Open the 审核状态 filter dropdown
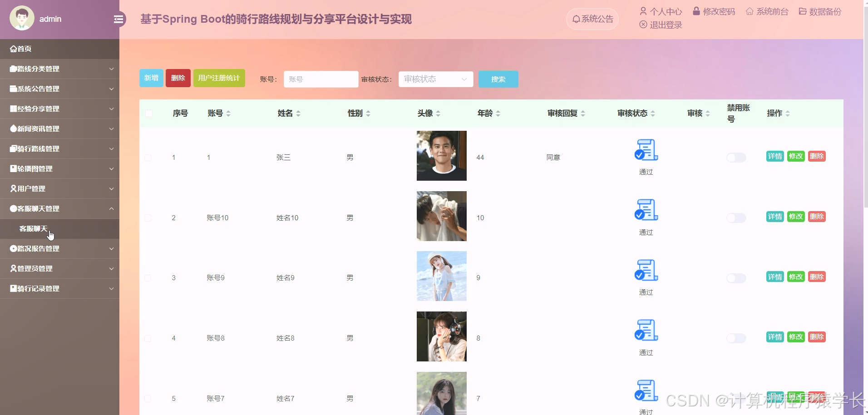 pyautogui.click(x=436, y=79)
